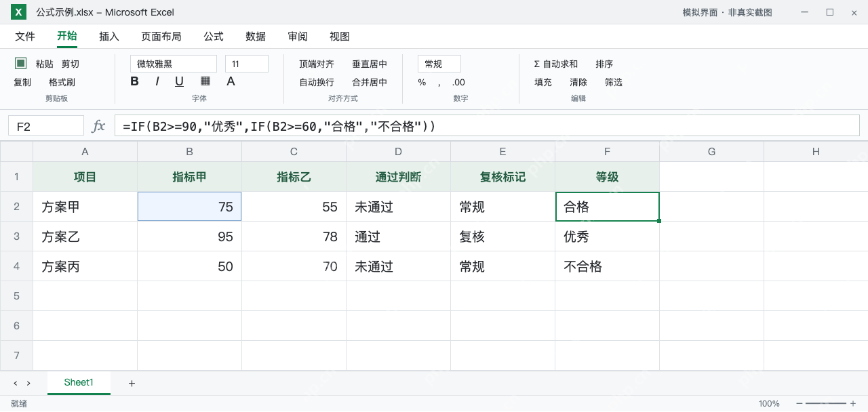
Task: Zoom out with the minus icon
Action: coord(800,404)
